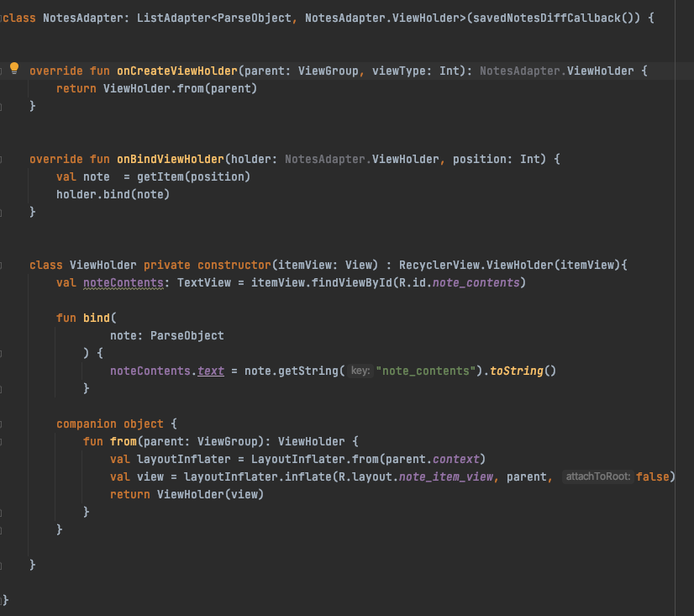Click 'return ViewHolder.from(parent)' statement
694x616 pixels.
click(x=156, y=88)
